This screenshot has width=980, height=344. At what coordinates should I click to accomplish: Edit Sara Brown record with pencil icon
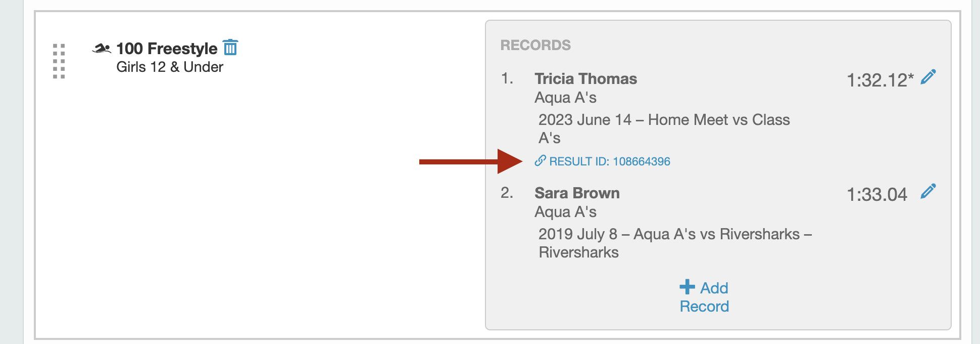(x=928, y=192)
